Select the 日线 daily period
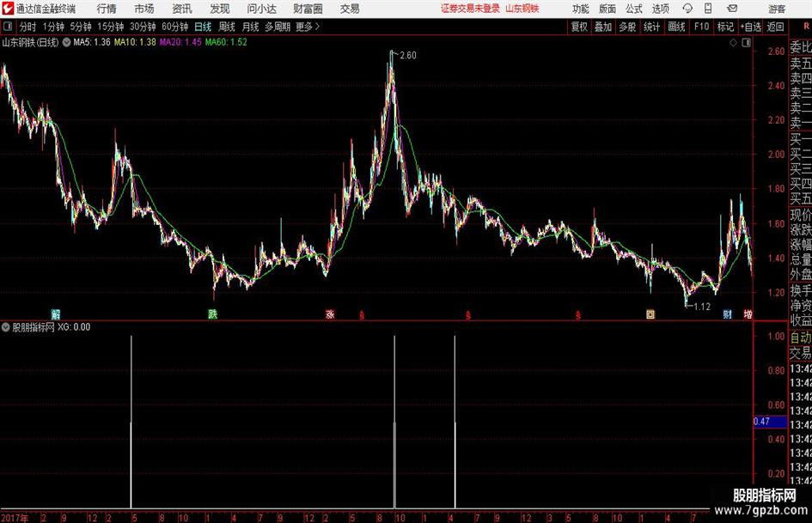This screenshot has height=523, width=812. [203, 27]
